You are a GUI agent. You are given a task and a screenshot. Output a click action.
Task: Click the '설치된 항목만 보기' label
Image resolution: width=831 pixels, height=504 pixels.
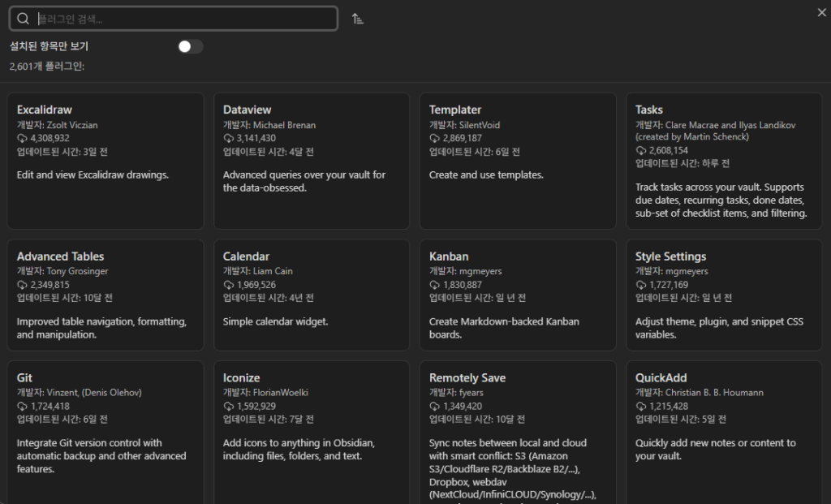pos(49,46)
